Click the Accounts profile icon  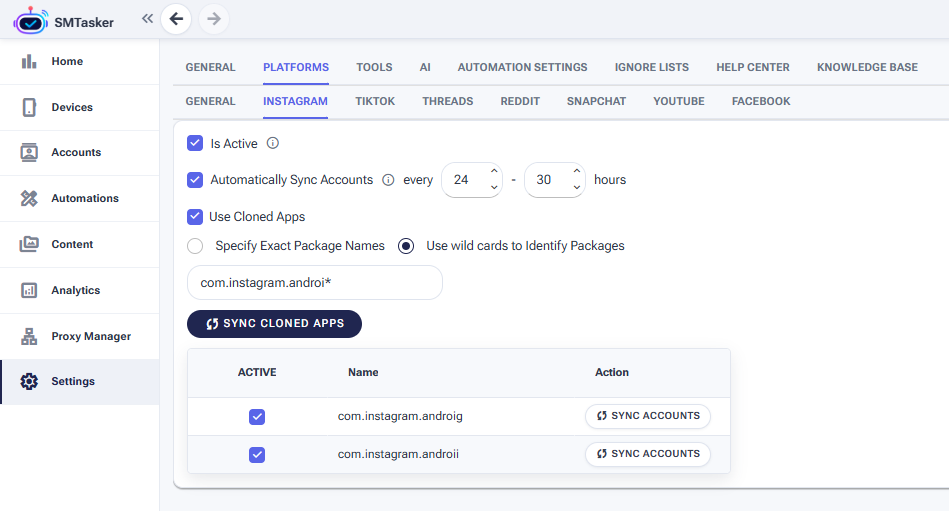29,152
